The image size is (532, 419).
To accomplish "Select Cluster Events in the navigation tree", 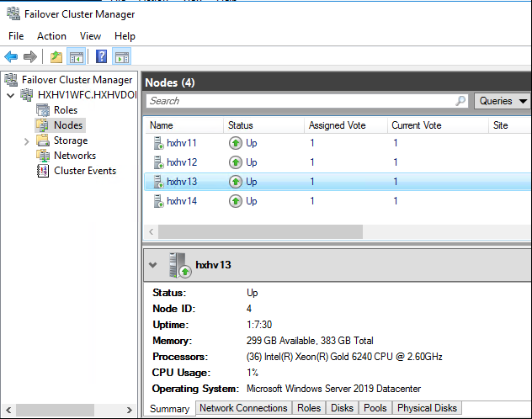I will coord(85,171).
